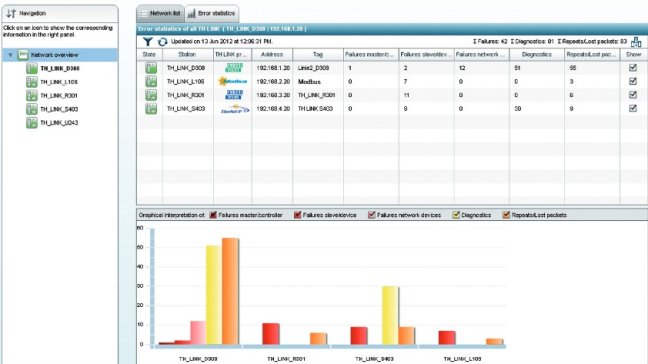This screenshot has height=364, width=648.
Task: Toggle Failures master/controller graph checkbox
Action: click(x=213, y=215)
